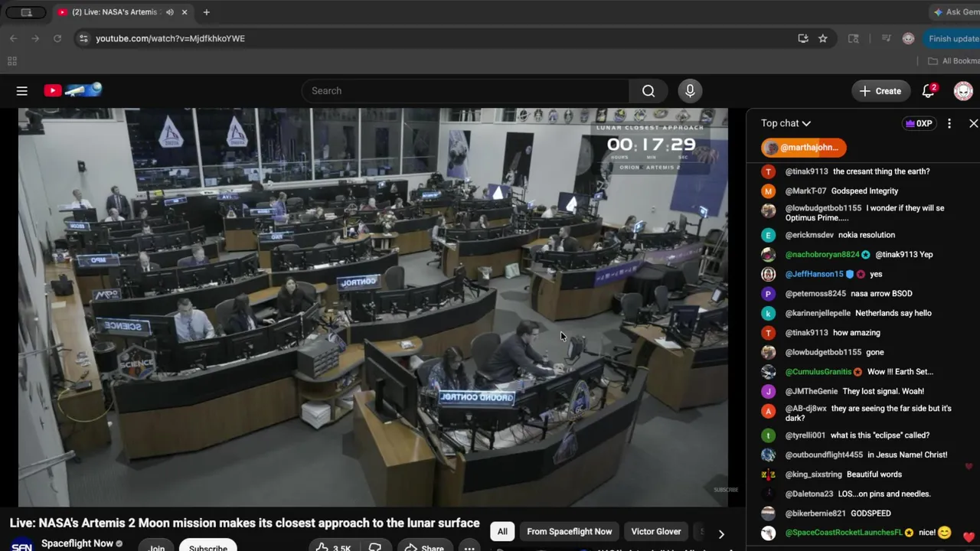Click @nachobroryan8824 username in chat
The width and height of the screenshot is (980, 551).
coord(822,255)
